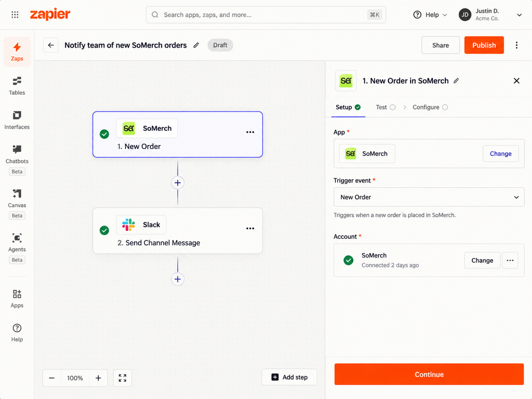532x399 pixels.
Task: Rename the step with the panel pencil icon
Action: pos(456,81)
